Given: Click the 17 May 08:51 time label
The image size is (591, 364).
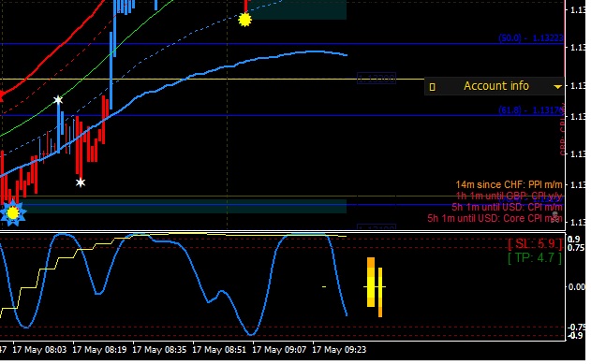Looking at the screenshot, I should [219, 350].
